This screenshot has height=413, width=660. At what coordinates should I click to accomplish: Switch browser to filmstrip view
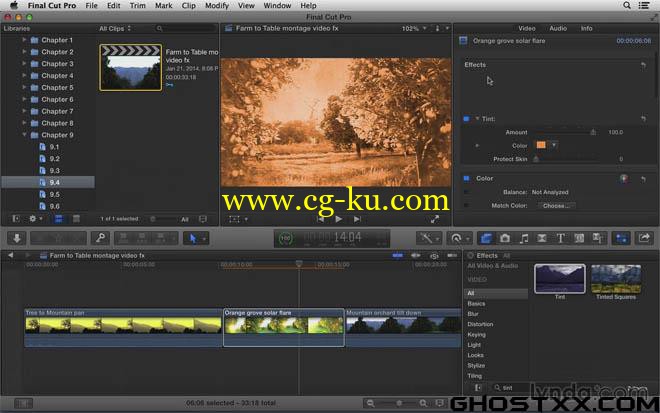click(x=59, y=219)
